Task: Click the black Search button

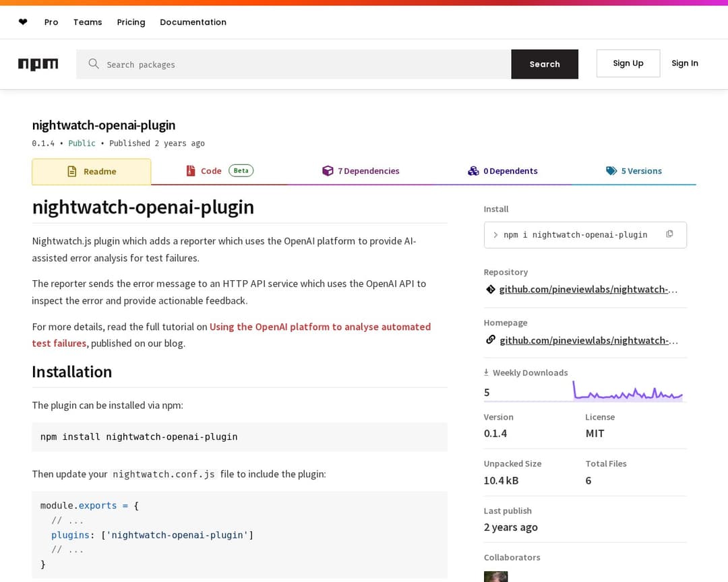Action: point(545,64)
